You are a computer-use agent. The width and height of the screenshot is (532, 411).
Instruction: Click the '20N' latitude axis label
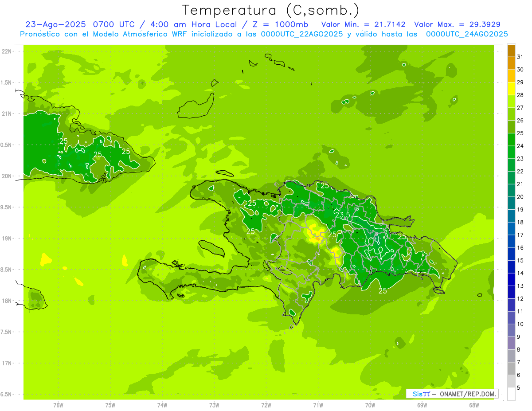[x=7, y=176]
